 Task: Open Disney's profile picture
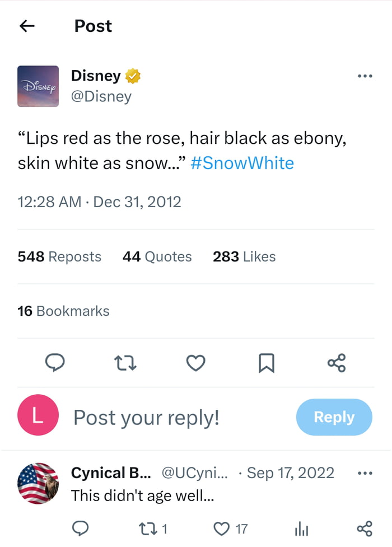pos(38,85)
